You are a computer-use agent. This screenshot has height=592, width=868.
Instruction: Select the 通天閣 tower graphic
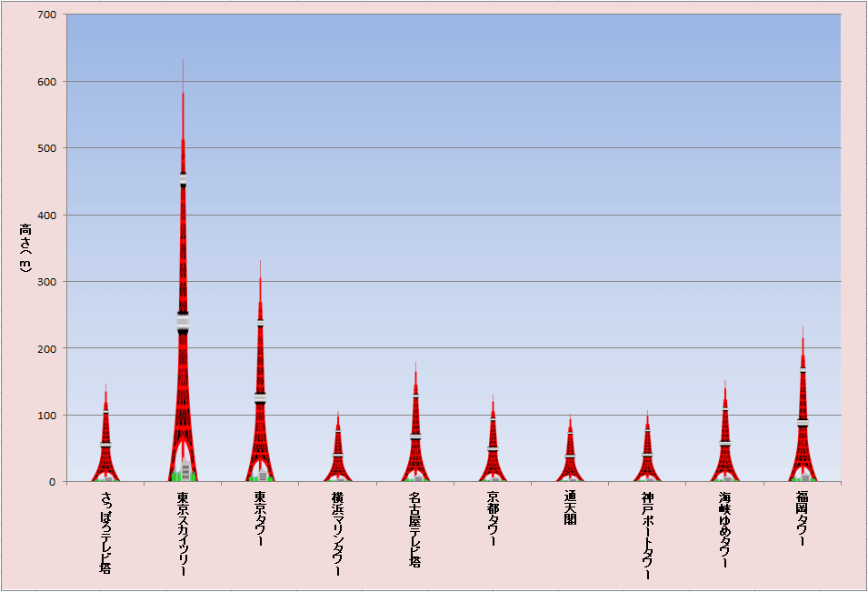point(570,455)
